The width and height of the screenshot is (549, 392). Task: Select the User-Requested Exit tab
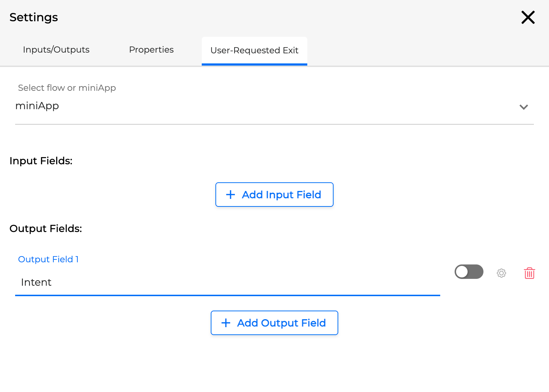pyautogui.click(x=254, y=50)
